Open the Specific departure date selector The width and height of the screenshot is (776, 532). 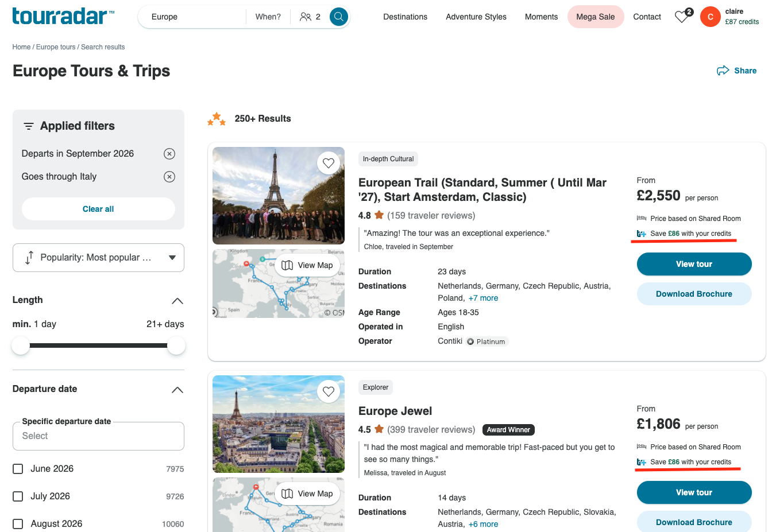coord(98,436)
